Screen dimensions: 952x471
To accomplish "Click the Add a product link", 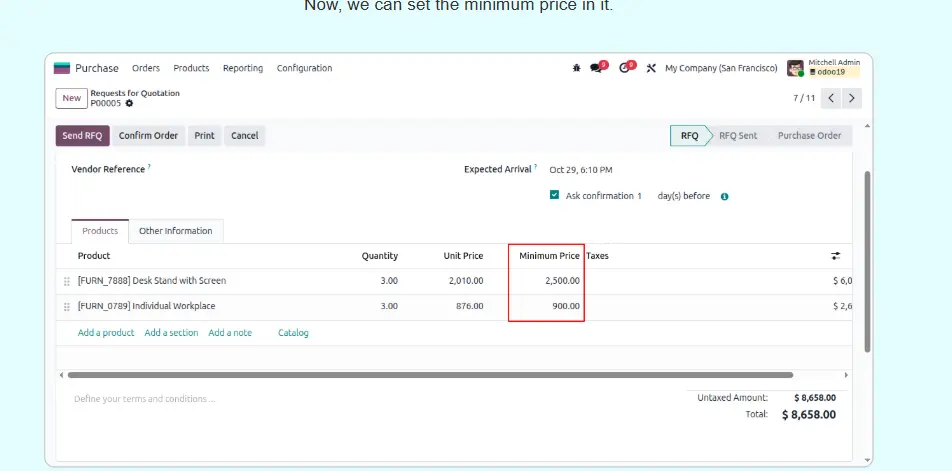I will (106, 333).
